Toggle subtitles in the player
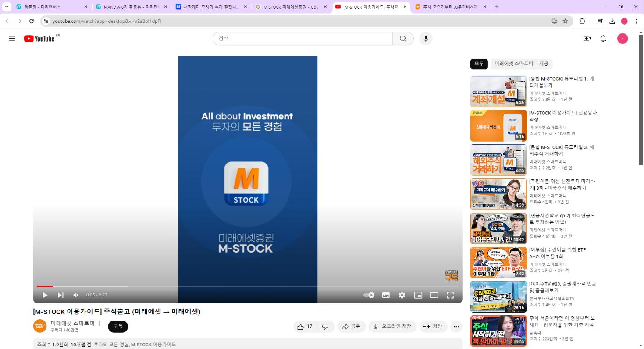 386,295
